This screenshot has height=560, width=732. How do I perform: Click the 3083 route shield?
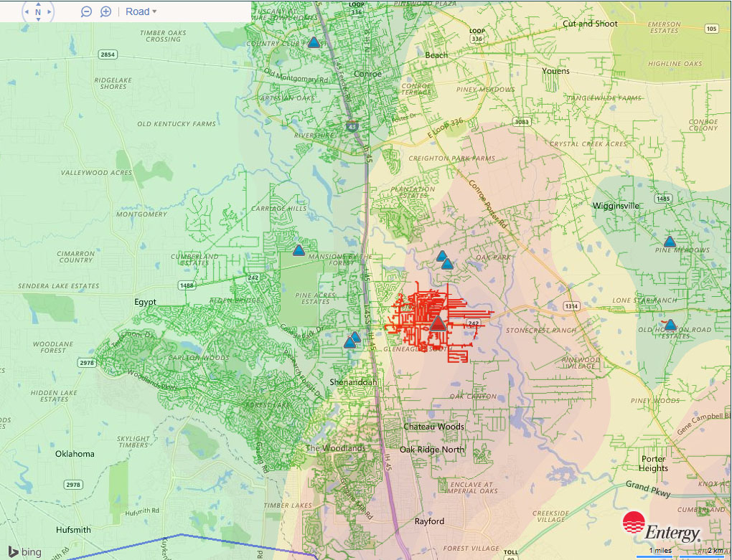coord(522,123)
